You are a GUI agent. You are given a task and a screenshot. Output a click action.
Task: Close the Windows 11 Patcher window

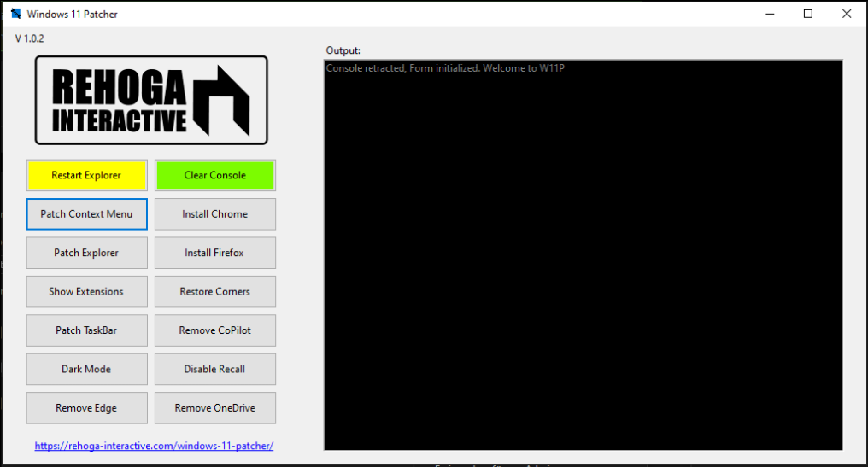point(847,14)
